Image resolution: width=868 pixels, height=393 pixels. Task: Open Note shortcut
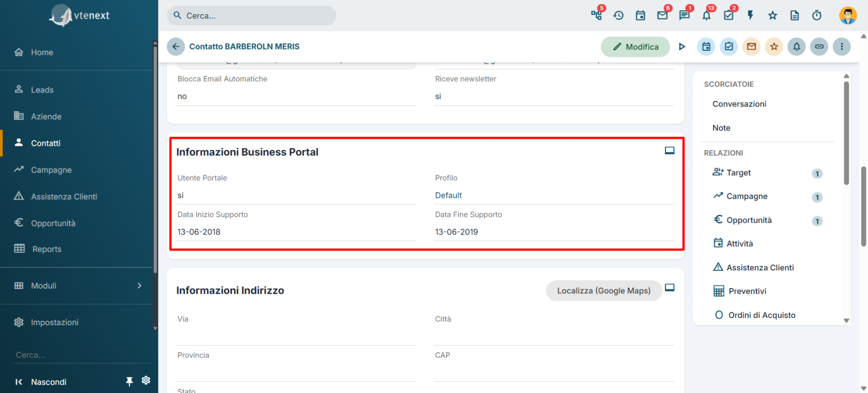point(721,128)
